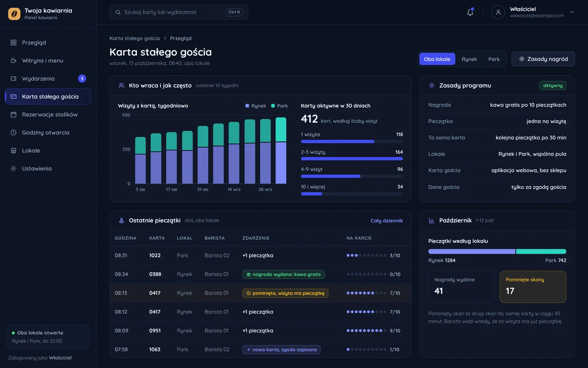Click the user avatar icon

pos(498,12)
